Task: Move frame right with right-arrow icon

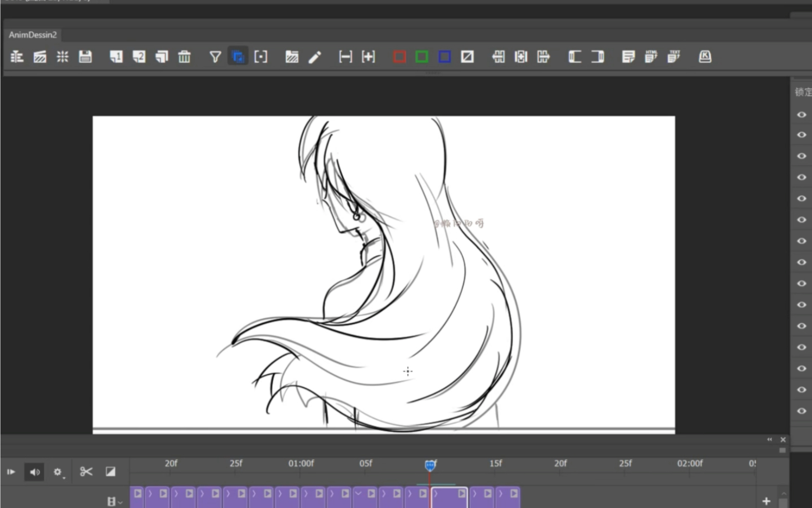Action: pos(544,57)
